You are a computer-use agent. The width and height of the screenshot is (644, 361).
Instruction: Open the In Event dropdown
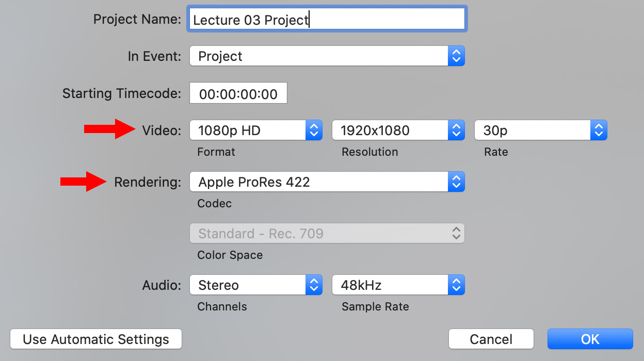click(327, 56)
